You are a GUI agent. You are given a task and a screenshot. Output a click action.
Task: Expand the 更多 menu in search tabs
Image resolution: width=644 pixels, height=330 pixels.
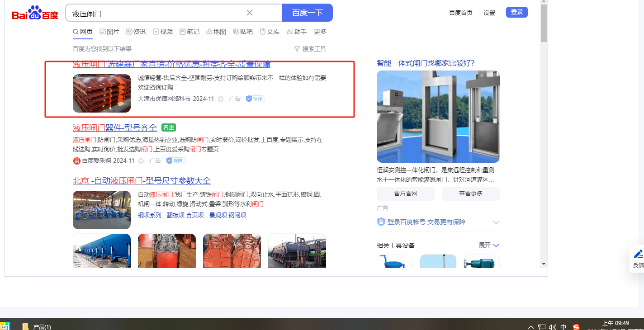tap(320, 32)
